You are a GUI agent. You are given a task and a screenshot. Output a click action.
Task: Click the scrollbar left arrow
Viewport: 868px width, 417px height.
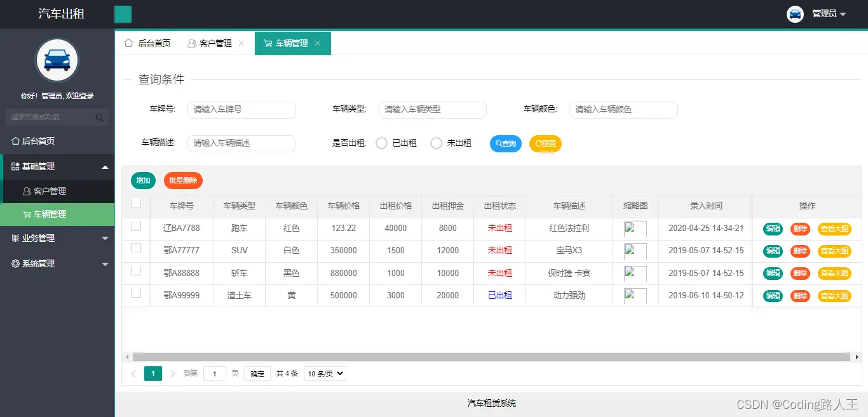tap(127, 357)
